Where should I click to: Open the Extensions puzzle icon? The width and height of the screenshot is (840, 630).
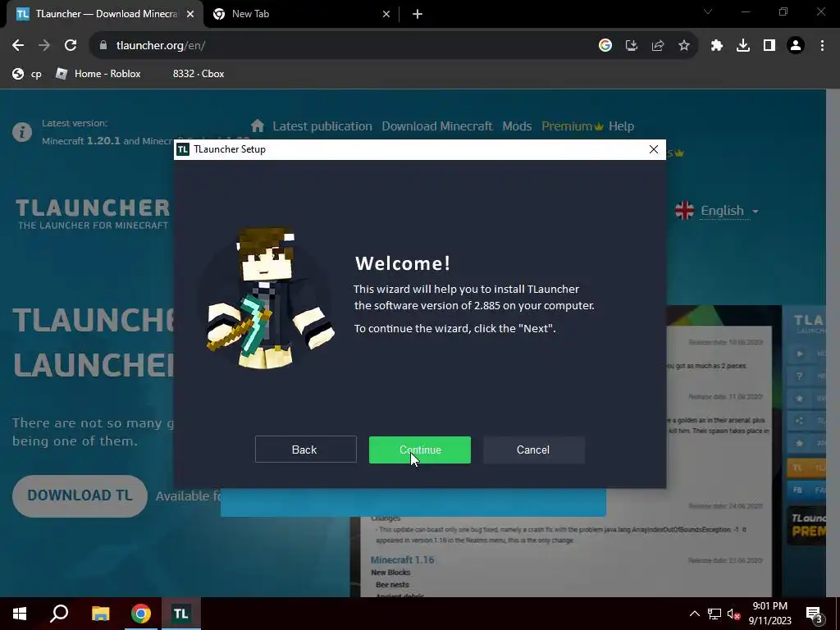click(x=717, y=46)
